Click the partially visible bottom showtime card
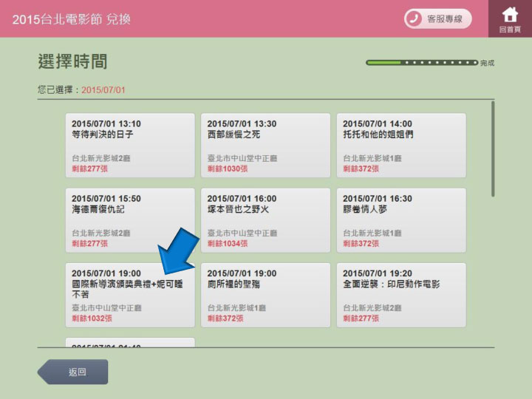 point(130,343)
